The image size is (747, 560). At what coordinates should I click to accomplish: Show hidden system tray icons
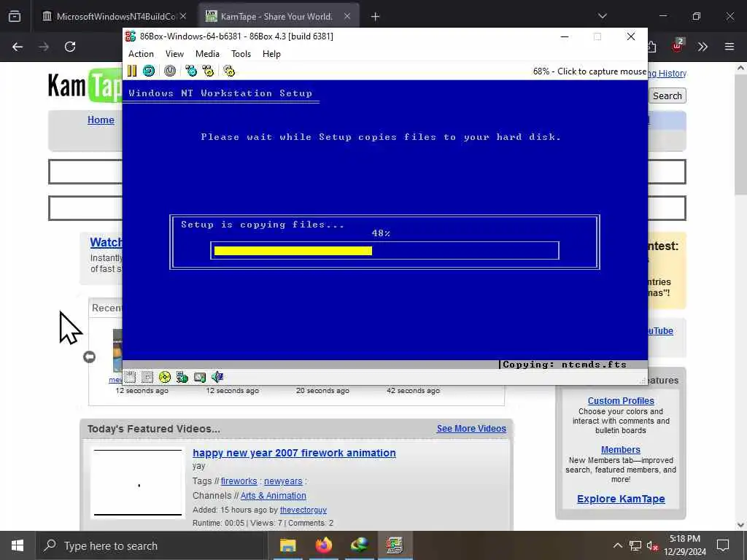coord(617,545)
